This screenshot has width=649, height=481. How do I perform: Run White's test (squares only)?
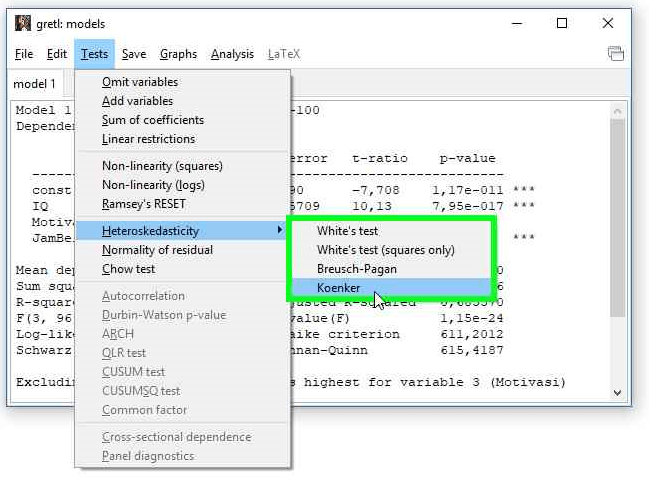pos(385,250)
